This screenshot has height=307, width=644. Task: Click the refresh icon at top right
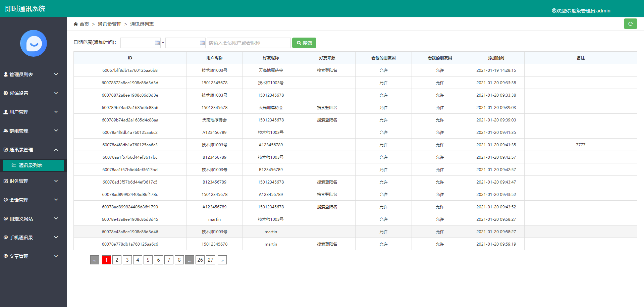[630, 23]
